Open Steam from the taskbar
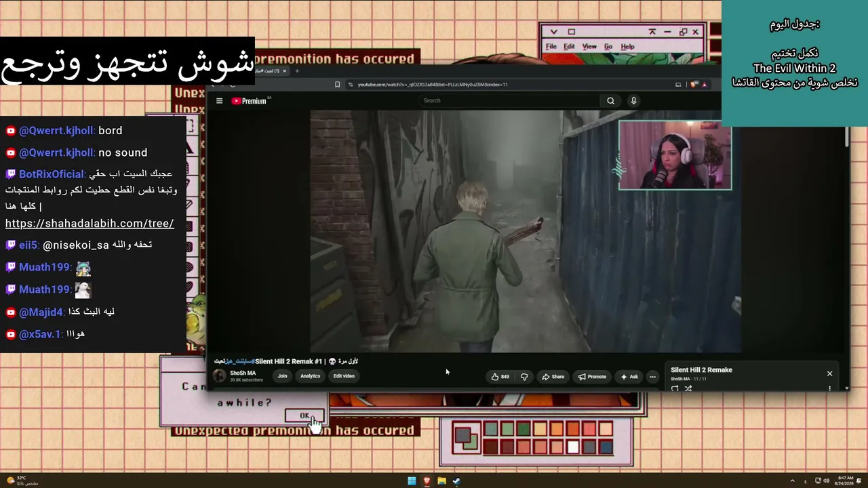The height and width of the screenshot is (488, 868). point(456,481)
